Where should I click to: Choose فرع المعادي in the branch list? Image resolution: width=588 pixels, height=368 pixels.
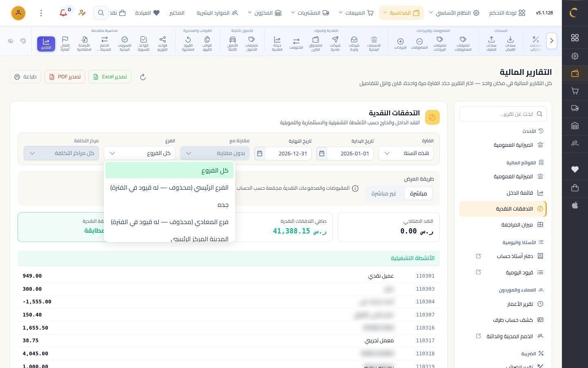tap(169, 222)
